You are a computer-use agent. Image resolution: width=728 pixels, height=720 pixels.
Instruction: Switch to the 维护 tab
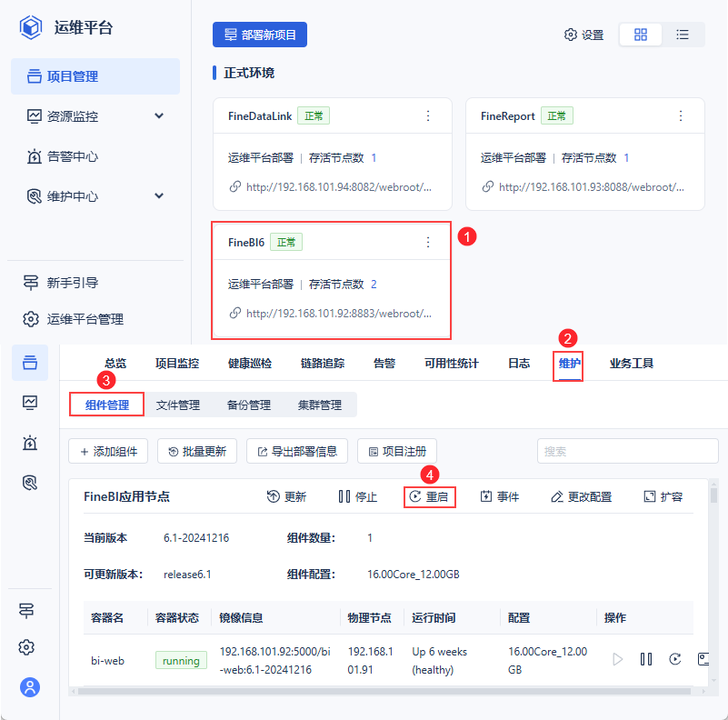click(x=570, y=364)
